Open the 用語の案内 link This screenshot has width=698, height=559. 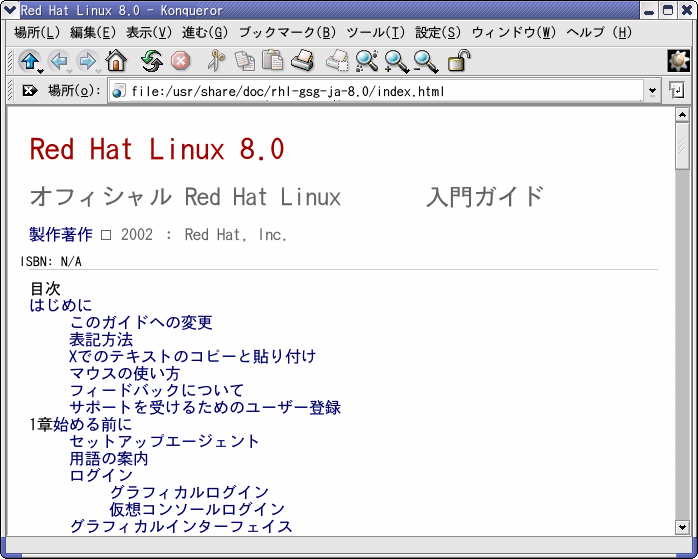tap(109, 458)
